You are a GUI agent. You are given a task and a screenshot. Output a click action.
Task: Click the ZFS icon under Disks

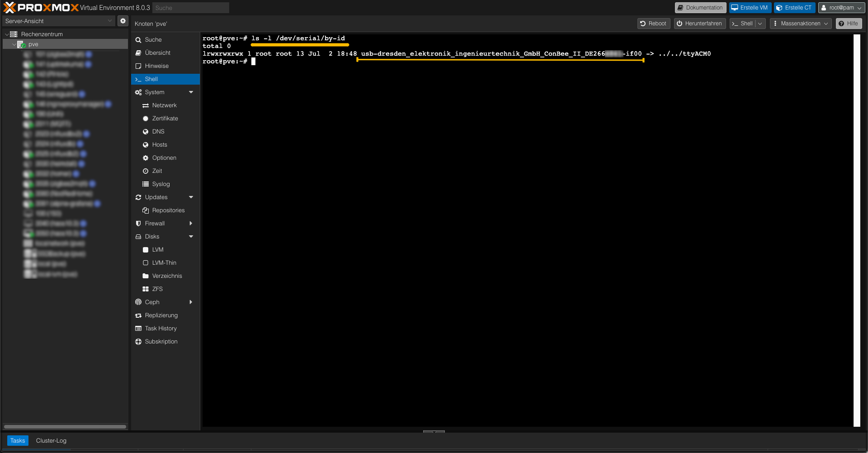pos(146,289)
